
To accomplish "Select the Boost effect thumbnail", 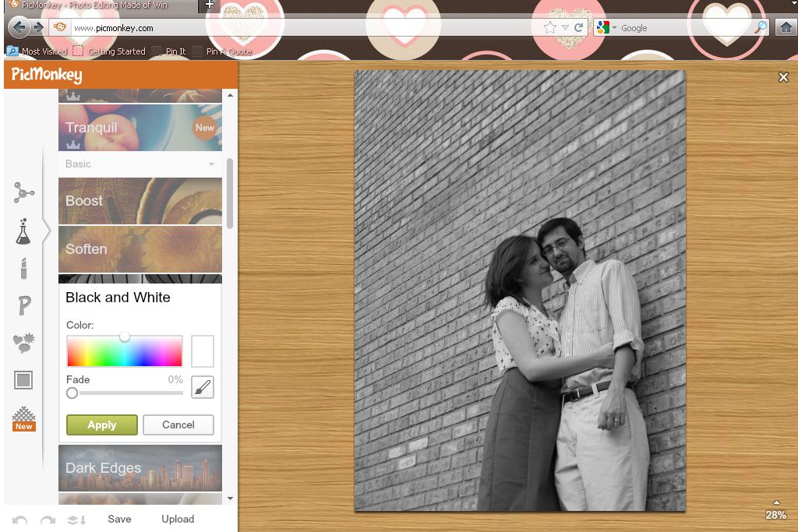I will [140, 201].
